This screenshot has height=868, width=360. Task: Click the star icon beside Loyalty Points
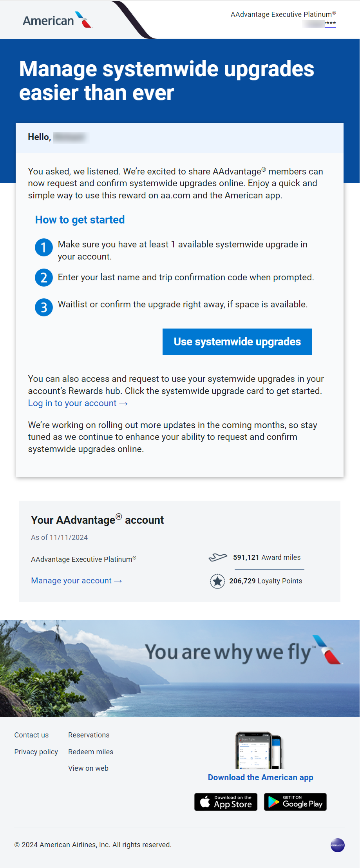pos(217,581)
